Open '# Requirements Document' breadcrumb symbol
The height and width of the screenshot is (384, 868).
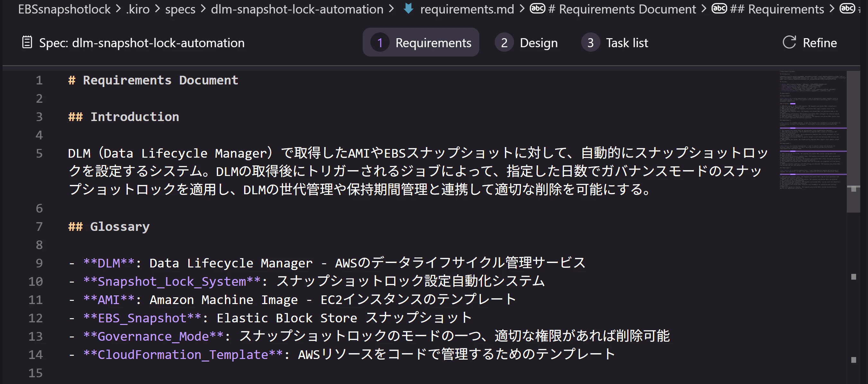tap(622, 9)
